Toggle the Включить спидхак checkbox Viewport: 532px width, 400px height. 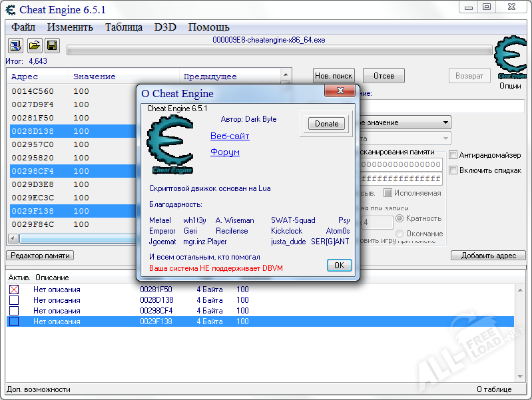click(453, 170)
